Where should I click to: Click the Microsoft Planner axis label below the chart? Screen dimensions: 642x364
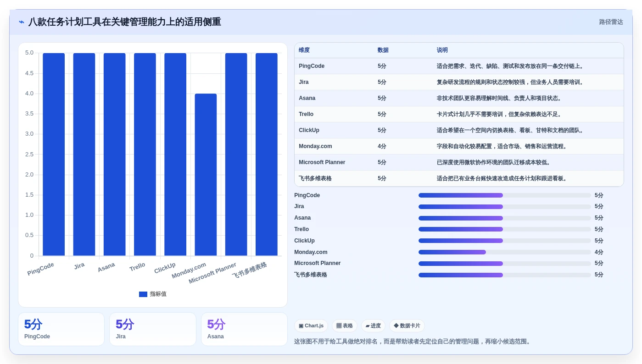click(x=212, y=273)
